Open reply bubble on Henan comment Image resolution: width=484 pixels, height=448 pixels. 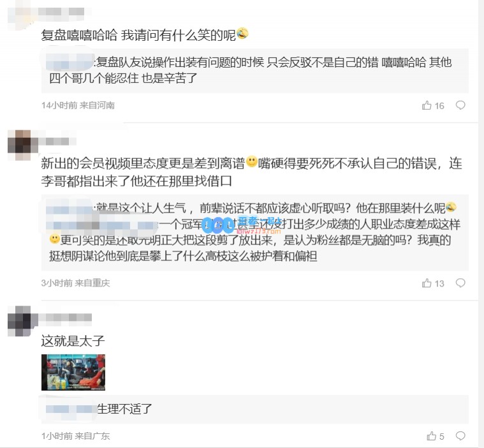460,105
